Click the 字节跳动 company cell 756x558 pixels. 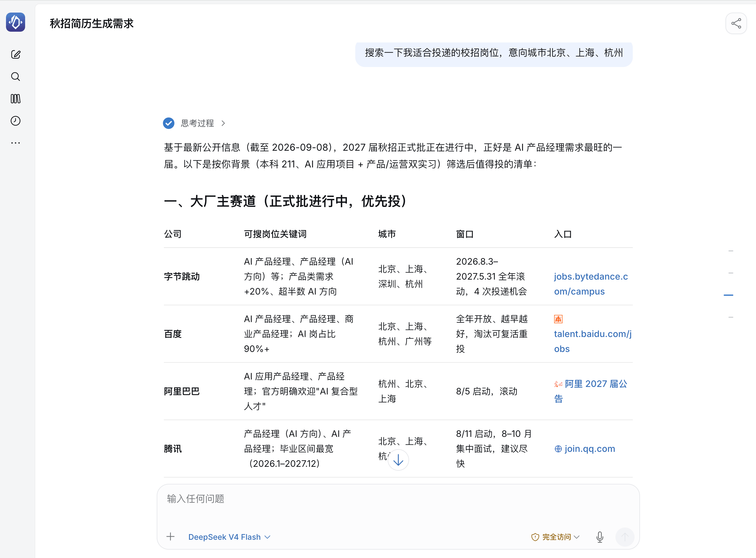click(182, 276)
